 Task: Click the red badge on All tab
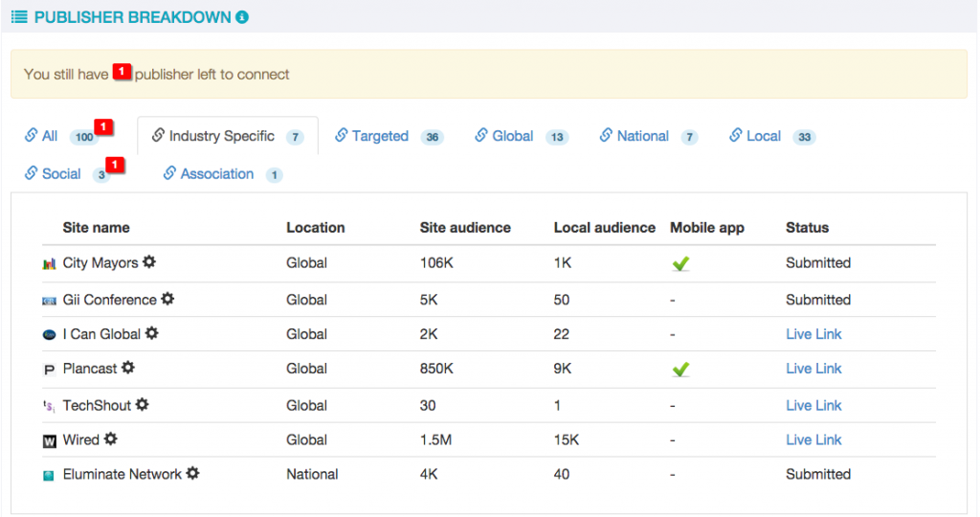pyautogui.click(x=103, y=127)
